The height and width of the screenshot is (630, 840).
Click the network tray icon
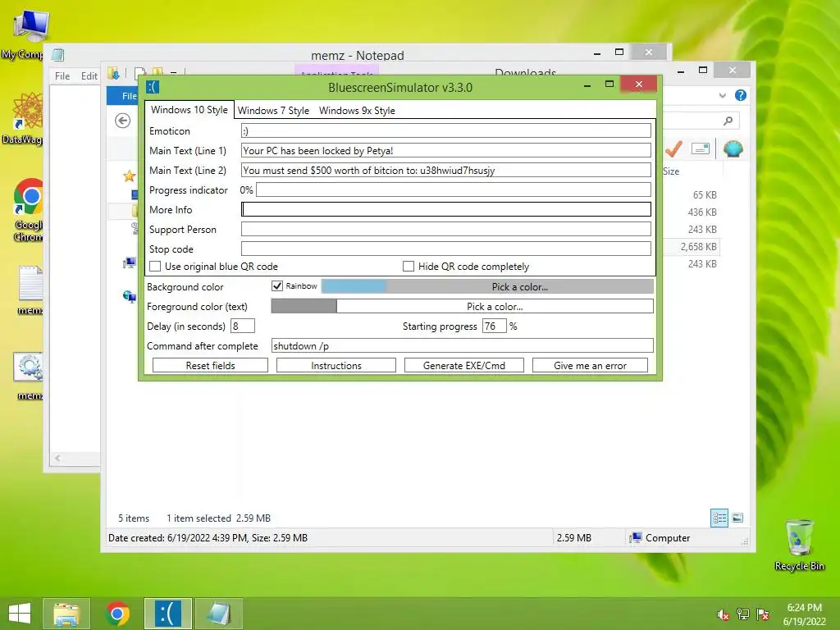[x=743, y=614]
